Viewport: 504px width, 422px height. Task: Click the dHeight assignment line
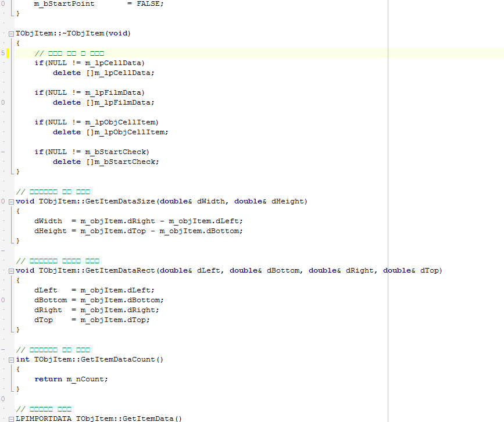[x=138, y=231]
